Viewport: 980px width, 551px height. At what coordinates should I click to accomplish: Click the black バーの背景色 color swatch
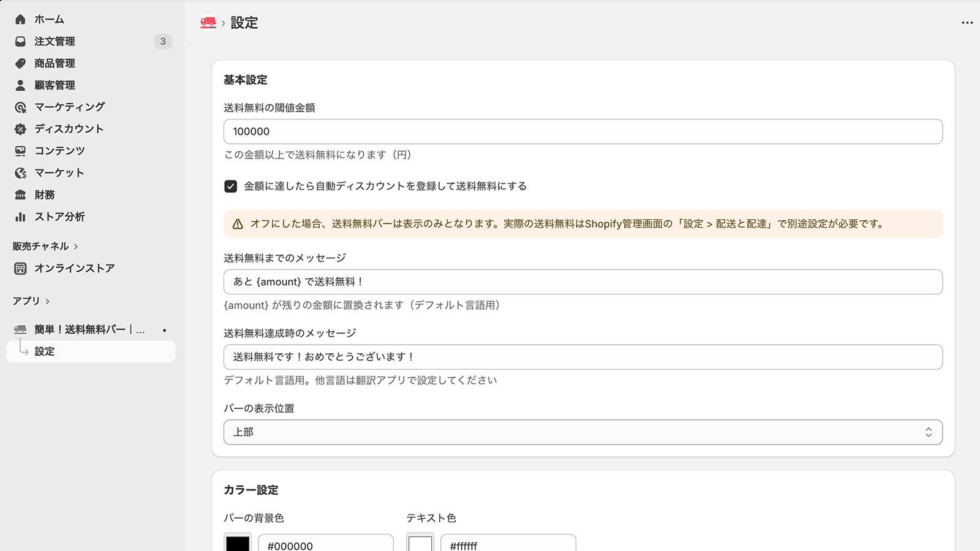(238, 544)
